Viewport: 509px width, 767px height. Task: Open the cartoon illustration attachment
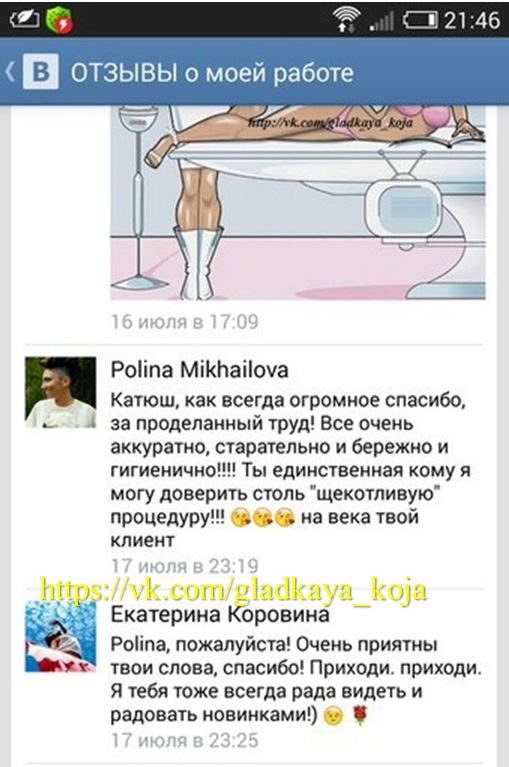(298, 203)
